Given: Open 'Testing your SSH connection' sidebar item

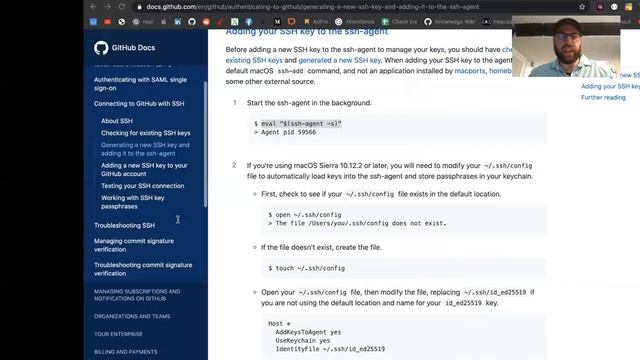Looking at the screenshot, I should (142, 186).
